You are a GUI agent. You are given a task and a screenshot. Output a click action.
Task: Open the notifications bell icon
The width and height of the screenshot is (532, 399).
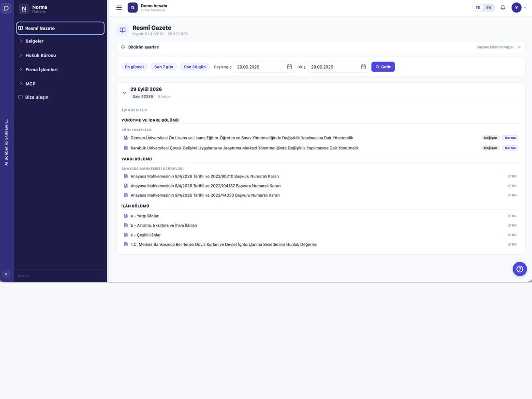[x=503, y=7]
